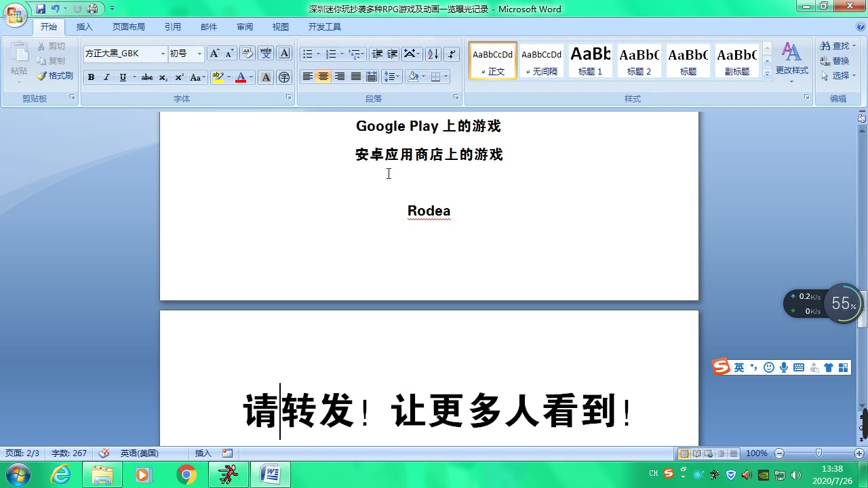Undo the last action in quick access toolbar
This screenshot has width=868, height=488.
tap(55, 9)
